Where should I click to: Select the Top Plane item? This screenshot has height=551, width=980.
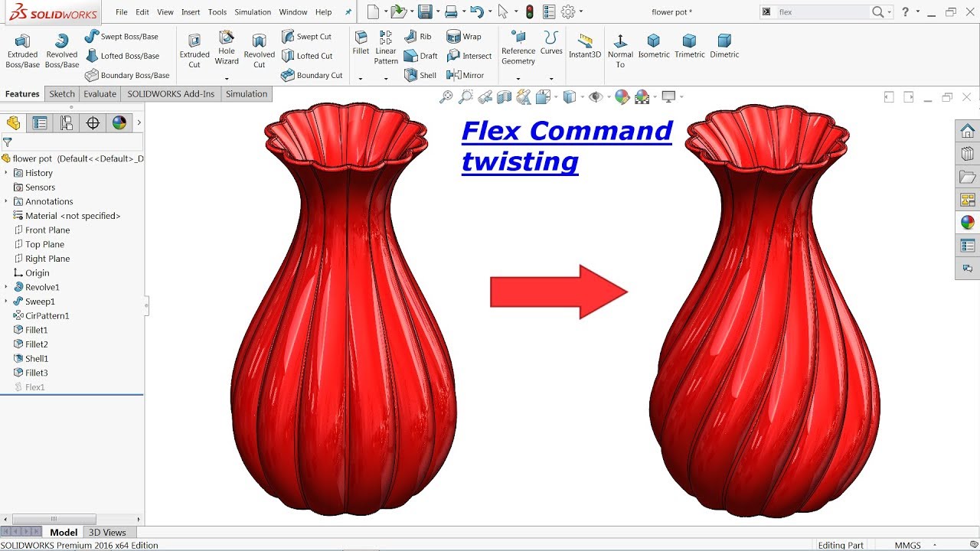[39, 244]
